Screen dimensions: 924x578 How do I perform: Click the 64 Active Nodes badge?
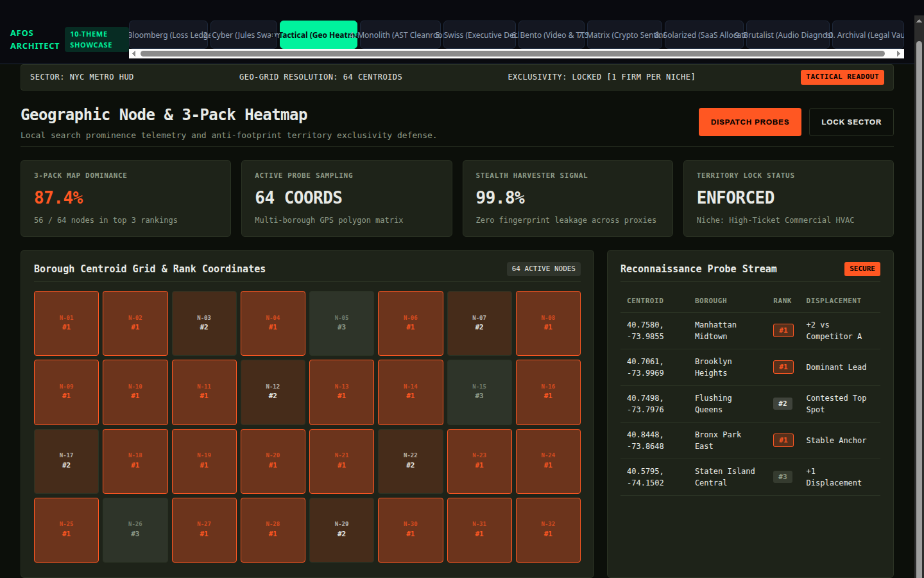(x=543, y=269)
